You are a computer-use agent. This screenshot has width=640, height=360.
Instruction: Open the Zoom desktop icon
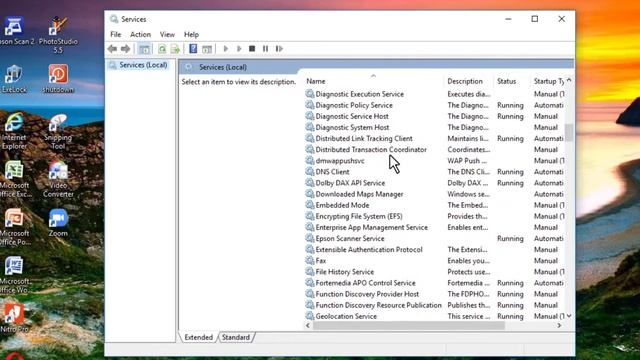click(58, 223)
